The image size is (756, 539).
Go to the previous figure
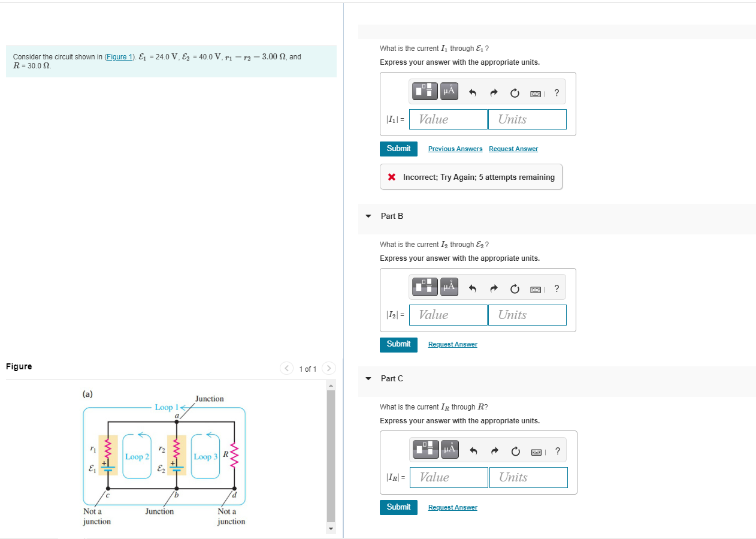coord(288,368)
